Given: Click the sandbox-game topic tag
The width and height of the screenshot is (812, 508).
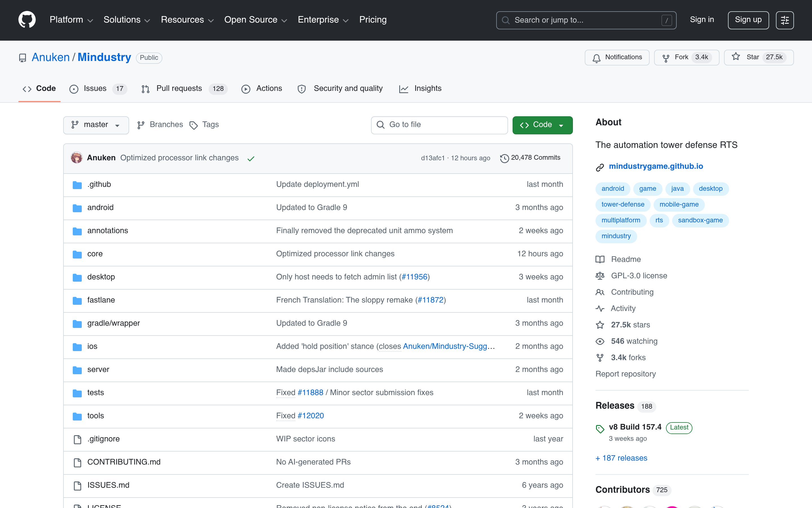Looking at the screenshot, I should coord(700,220).
